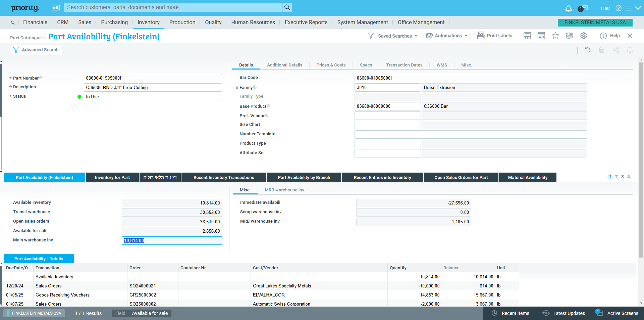Open Active Screens icon in status bar
Image resolution: width=644 pixels, height=320 pixels.
tap(599, 312)
